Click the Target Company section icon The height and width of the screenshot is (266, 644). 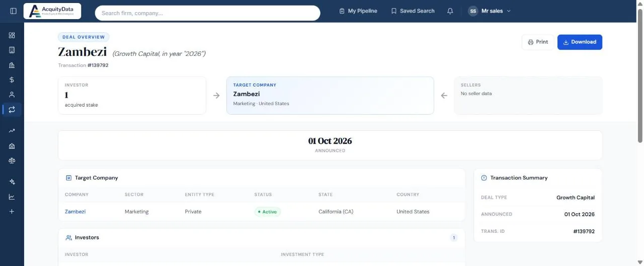point(69,178)
